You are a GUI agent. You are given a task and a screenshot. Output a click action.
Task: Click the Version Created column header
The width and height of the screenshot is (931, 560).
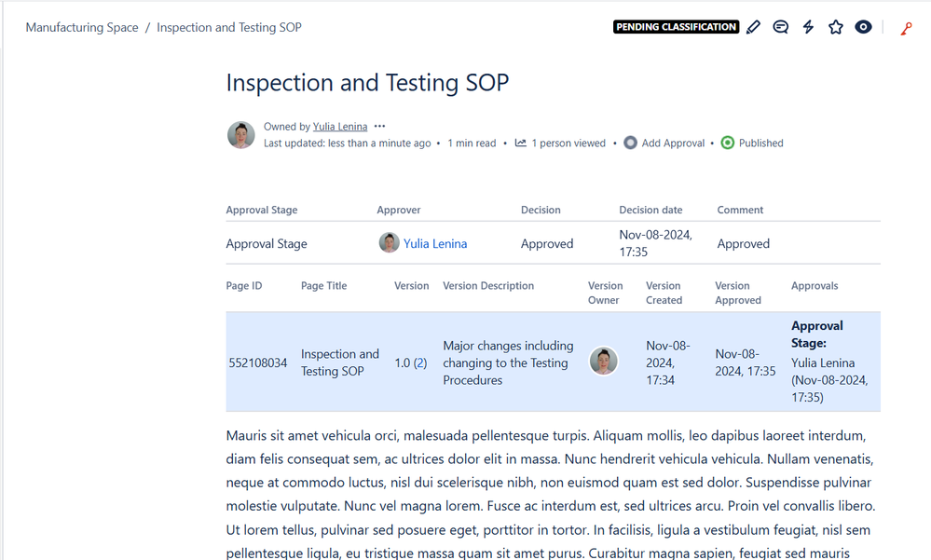(664, 293)
